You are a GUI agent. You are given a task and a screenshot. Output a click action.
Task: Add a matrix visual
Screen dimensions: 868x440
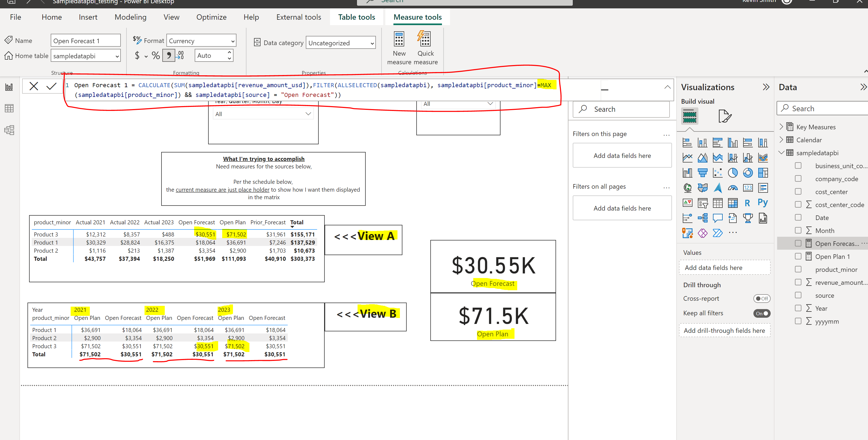tap(733, 203)
